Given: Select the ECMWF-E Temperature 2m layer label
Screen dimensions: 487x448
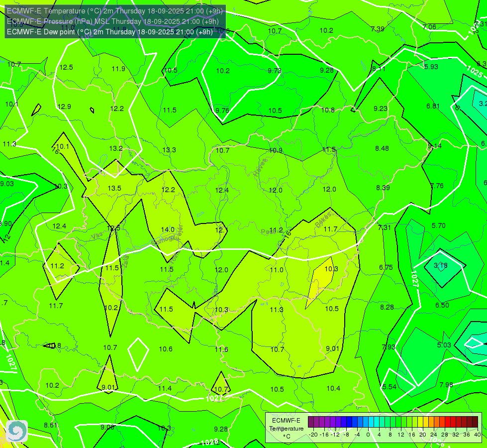Looking at the screenshot, I should 115,11.
